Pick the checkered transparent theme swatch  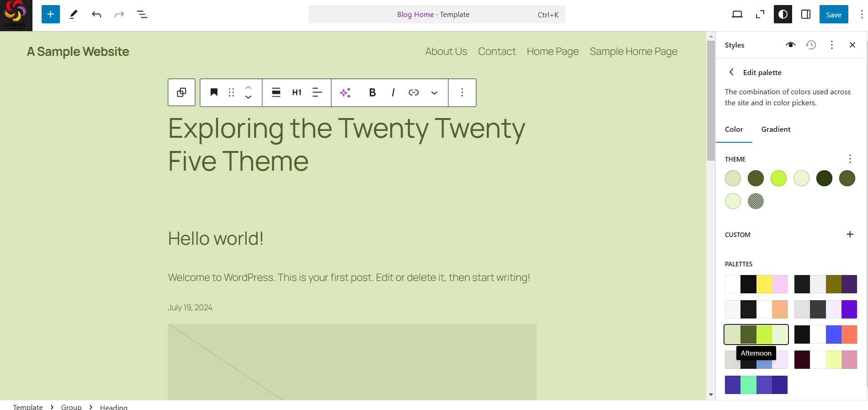[x=756, y=201]
